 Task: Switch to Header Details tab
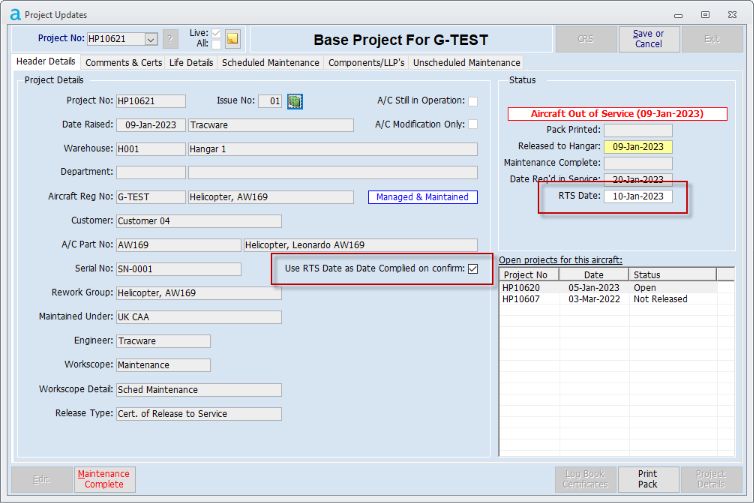[46, 62]
